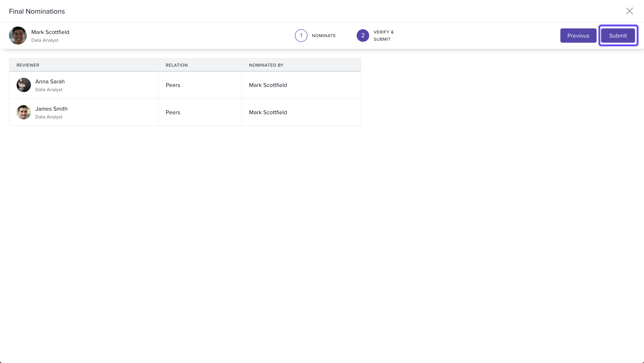644x363 pixels.
Task: Click Mark Scottfield name in header
Action: [x=50, y=32]
